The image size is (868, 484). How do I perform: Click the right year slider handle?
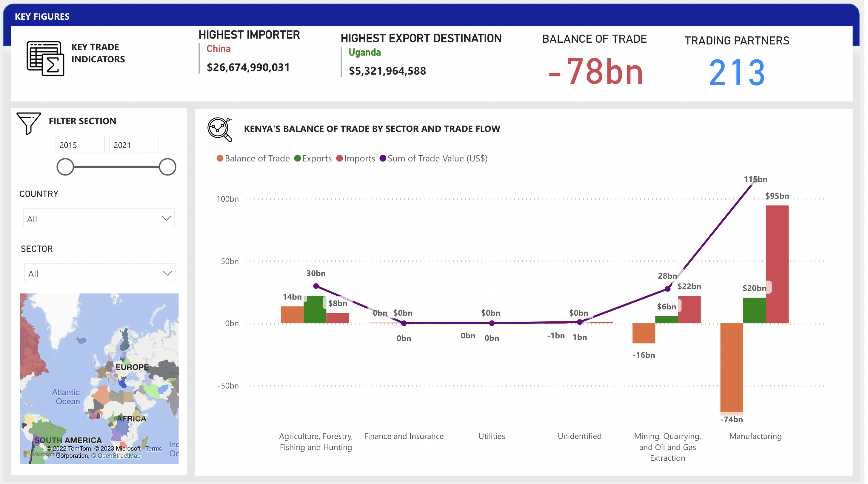click(x=167, y=167)
